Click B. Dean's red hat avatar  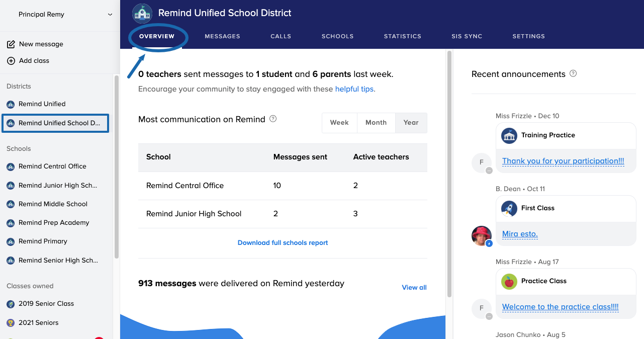coord(481,235)
